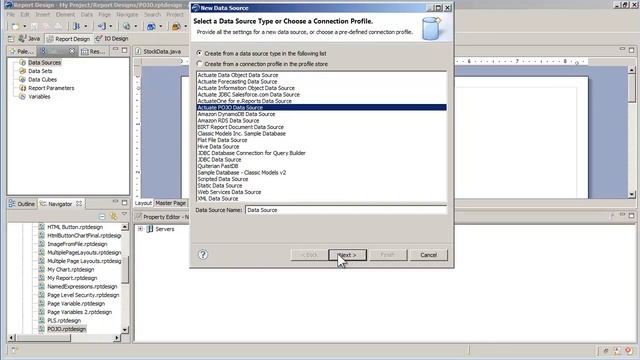Maximize the Data Explorer panel
This screenshot has width=640, height=360.
pos(124,50)
